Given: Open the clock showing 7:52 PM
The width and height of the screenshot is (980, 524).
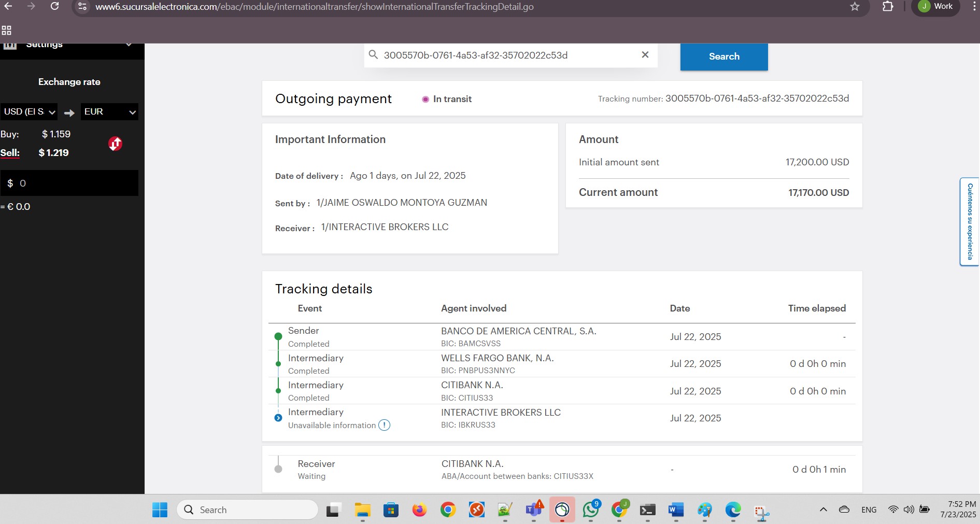Looking at the screenshot, I should tap(958, 509).
